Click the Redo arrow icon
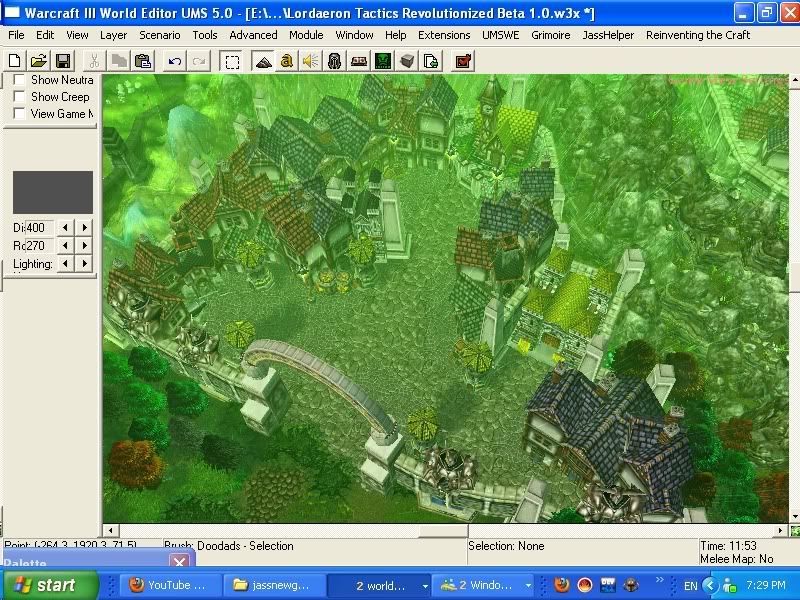This screenshot has height=600, width=800. tap(198, 61)
